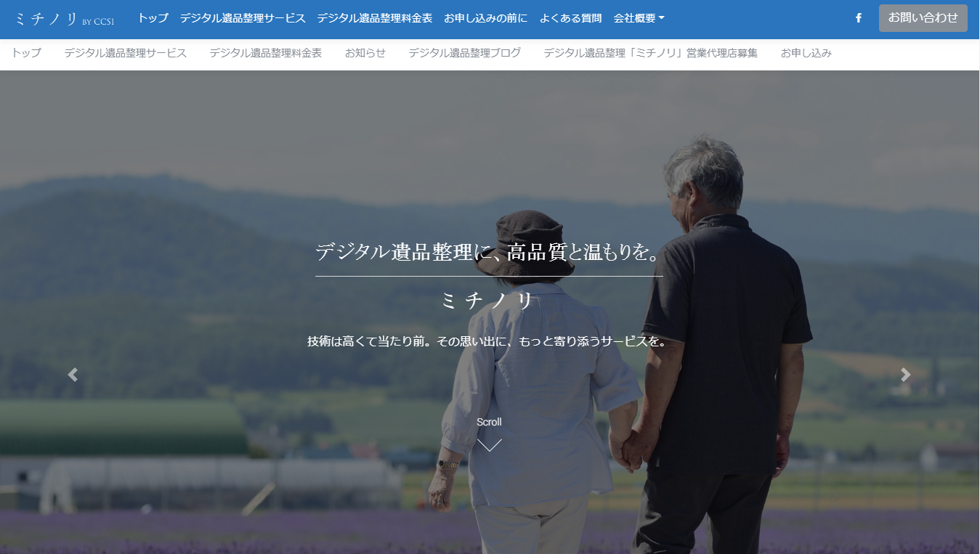The image size is (980, 554).
Task: Open よくある質問 page
Action: tap(570, 18)
